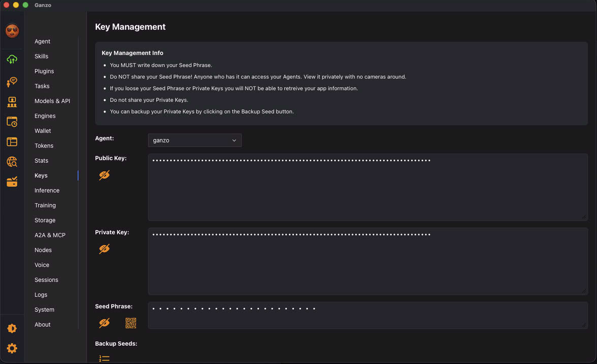This screenshot has width=597, height=364.
Task: Open the Tokens section
Action: pos(44,146)
